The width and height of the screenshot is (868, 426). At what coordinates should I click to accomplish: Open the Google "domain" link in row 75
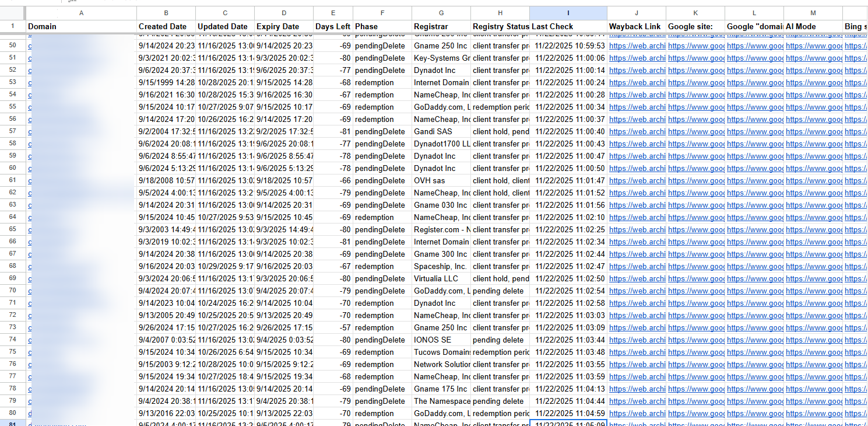pyautogui.click(x=754, y=352)
